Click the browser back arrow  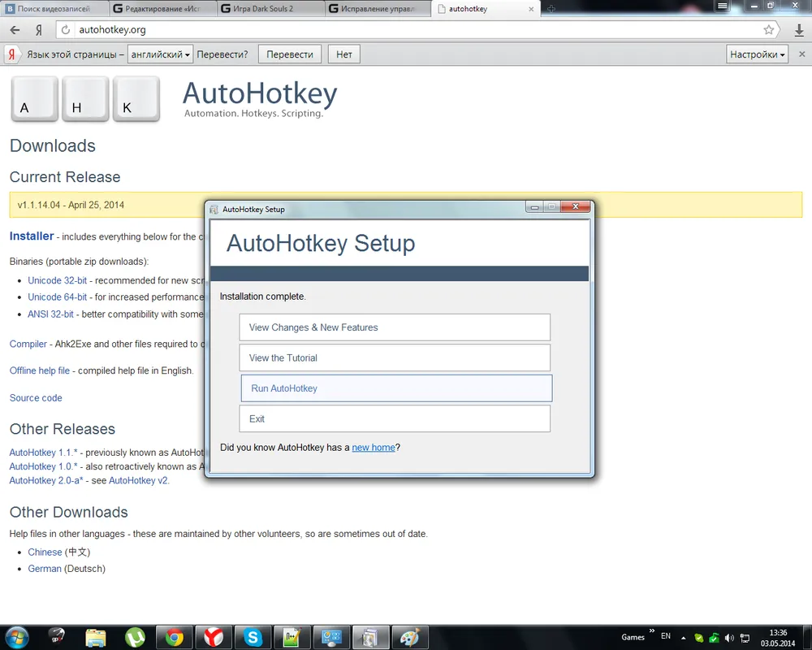[15, 30]
